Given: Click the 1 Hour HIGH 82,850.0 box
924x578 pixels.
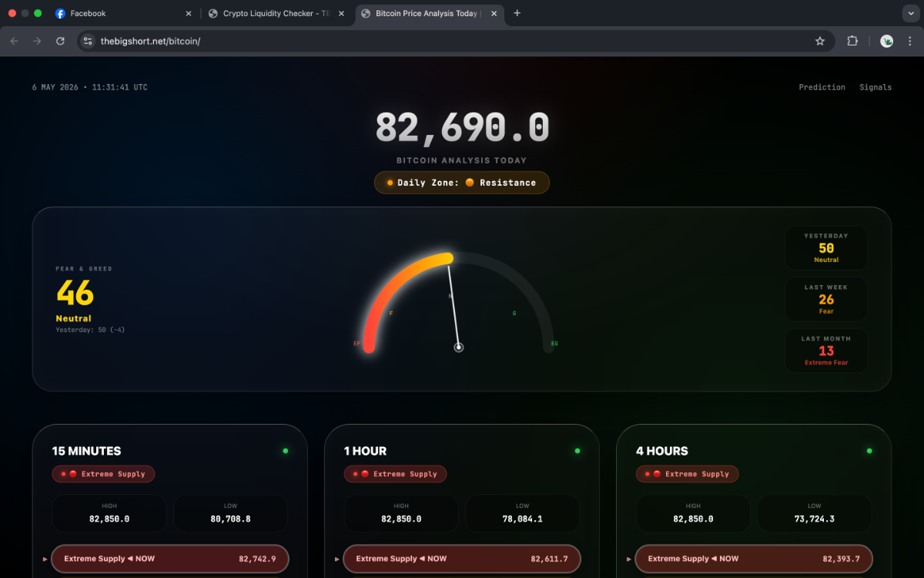Looking at the screenshot, I should [401, 513].
